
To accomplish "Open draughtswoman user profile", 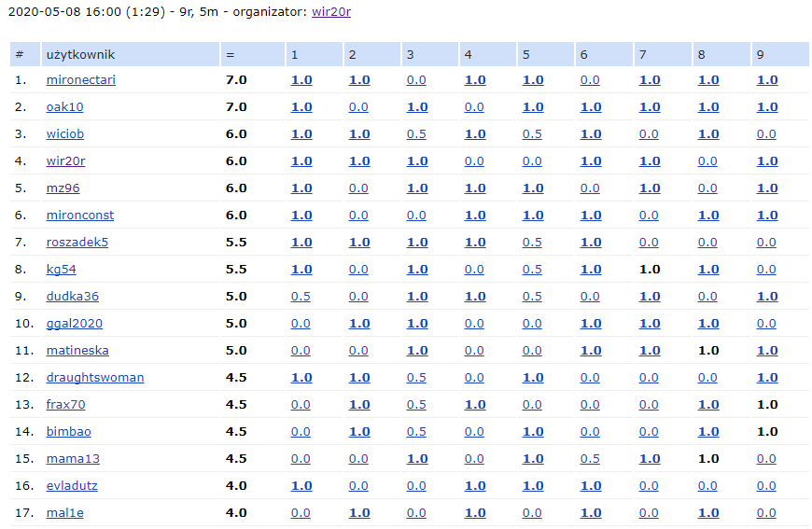I will tap(94, 378).
